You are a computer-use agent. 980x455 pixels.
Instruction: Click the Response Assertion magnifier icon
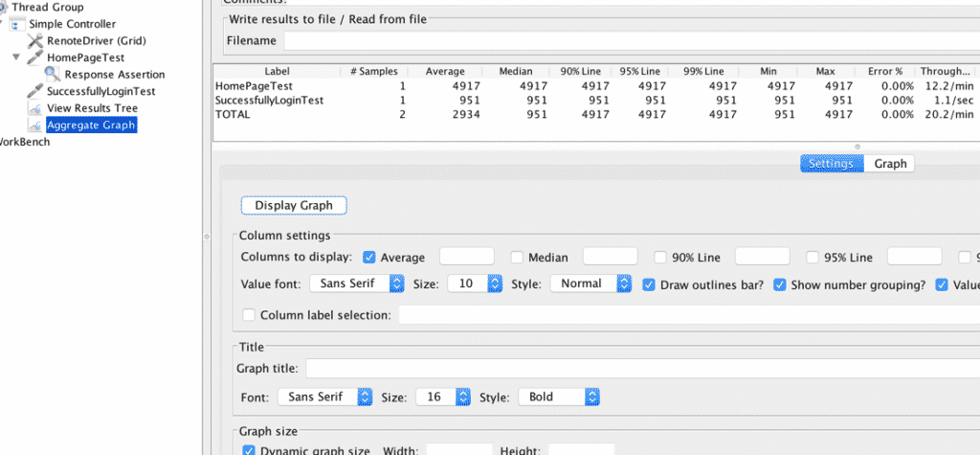(x=53, y=75)
